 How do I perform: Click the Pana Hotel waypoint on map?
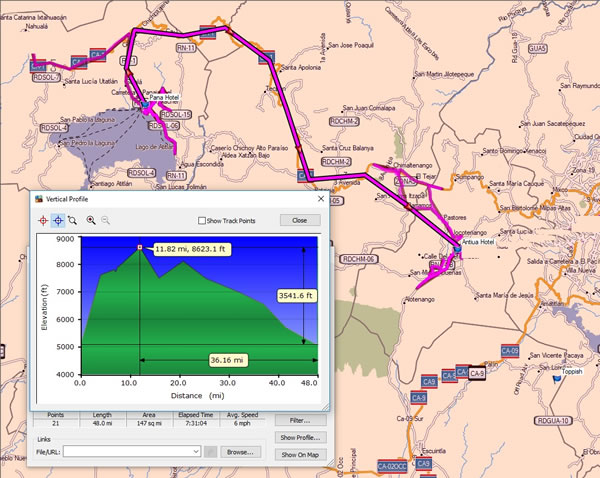tap(145, 104)
